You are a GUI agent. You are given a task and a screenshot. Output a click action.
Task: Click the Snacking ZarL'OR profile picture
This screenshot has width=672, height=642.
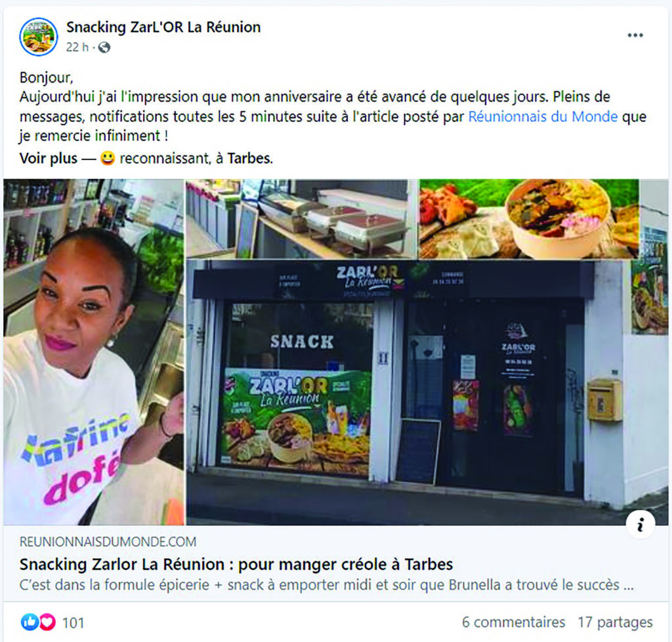point(39,37)
